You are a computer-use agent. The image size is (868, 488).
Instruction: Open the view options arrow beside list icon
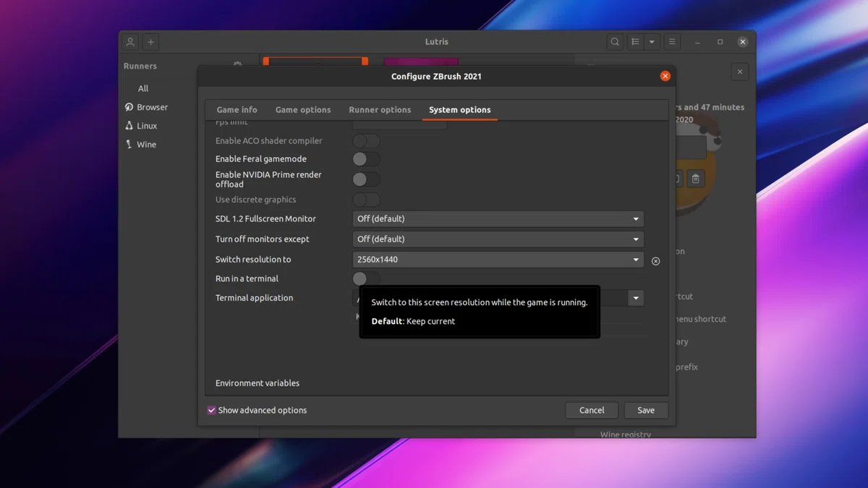[x=652, y=42]
